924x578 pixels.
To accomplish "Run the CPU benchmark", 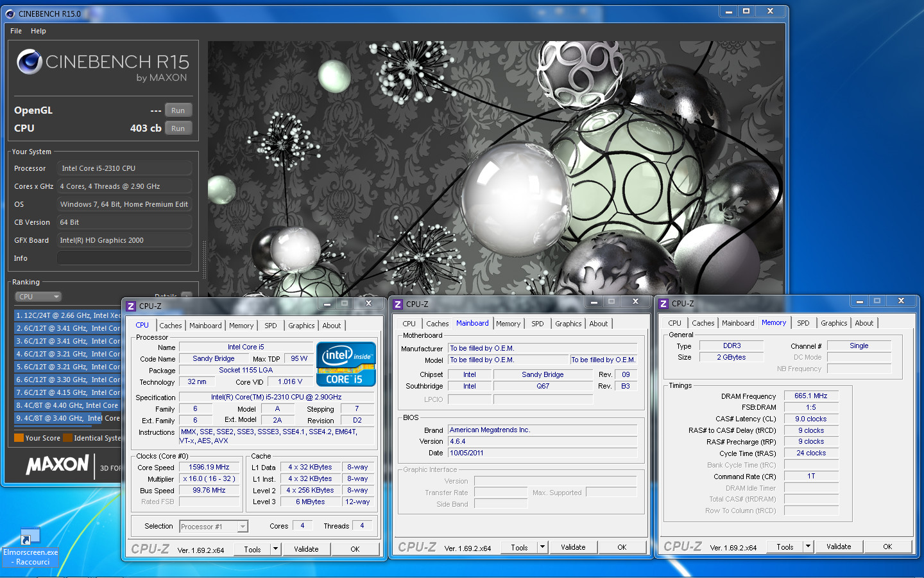I will click(x=178, y=128).
